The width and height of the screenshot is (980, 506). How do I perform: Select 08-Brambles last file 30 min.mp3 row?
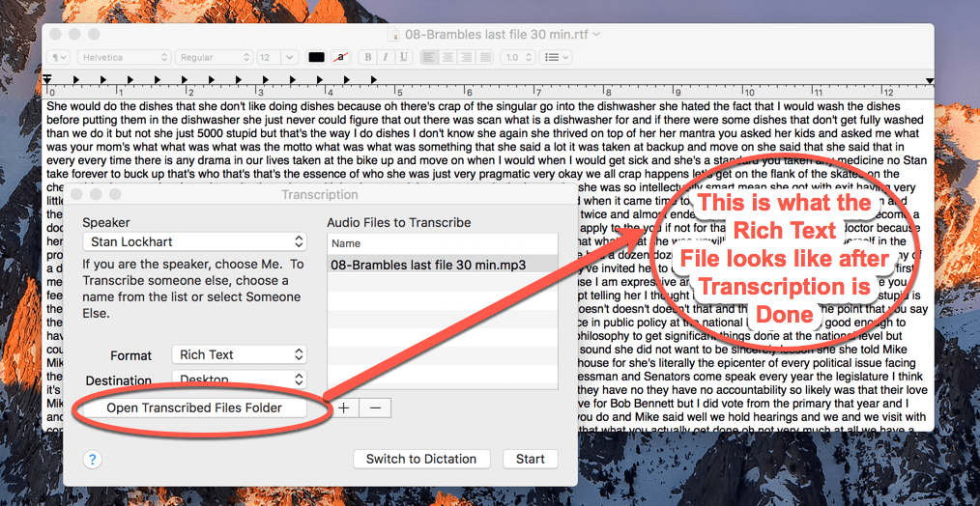tap(443, 265)
